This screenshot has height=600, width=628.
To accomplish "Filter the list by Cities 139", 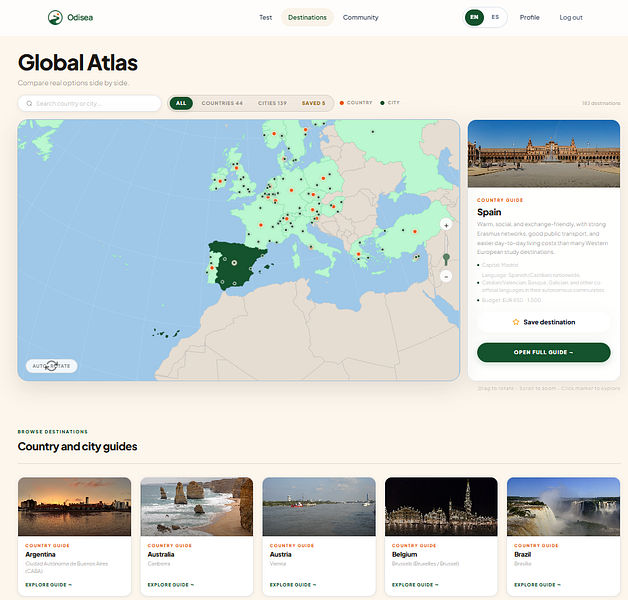I will click(x=272, y=103).
